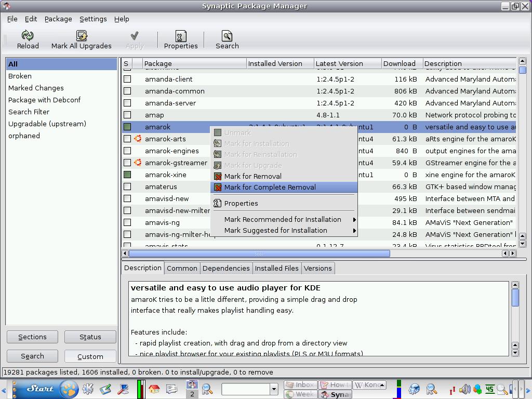Viewport: 532px width, 399px height.
Task: Click the Apply checkmark icon
Action: (x=135, y=35)
